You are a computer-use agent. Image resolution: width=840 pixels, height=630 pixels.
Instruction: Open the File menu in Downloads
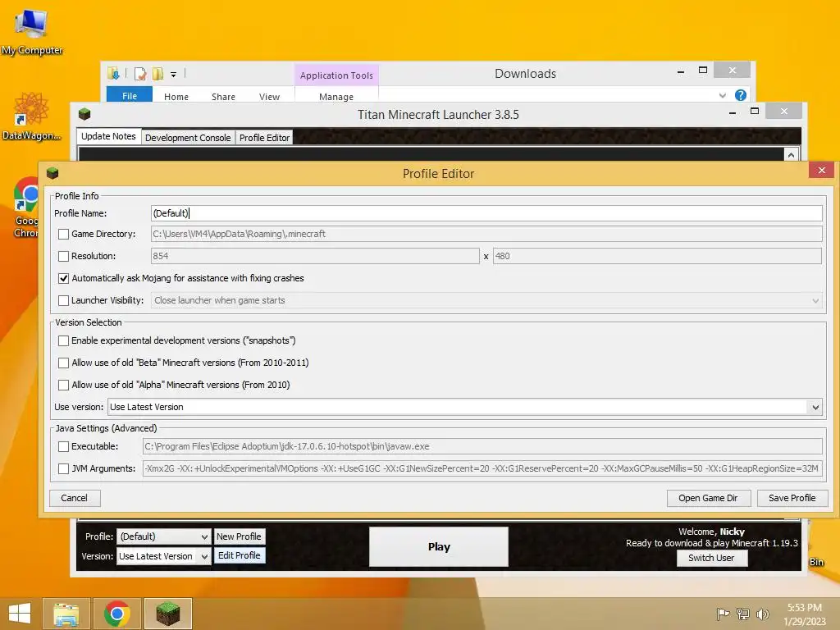(130, 95)
